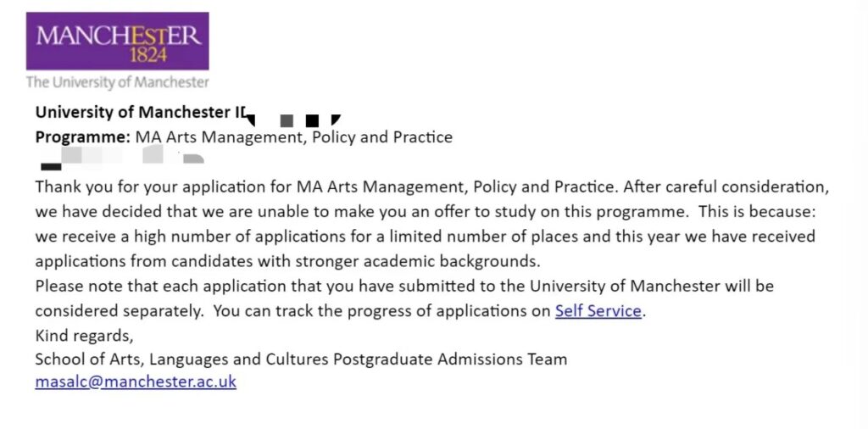This screenshot has width=868, height=429.
Task: Click the blurred recipient name line
Action: tap(119, 158)
